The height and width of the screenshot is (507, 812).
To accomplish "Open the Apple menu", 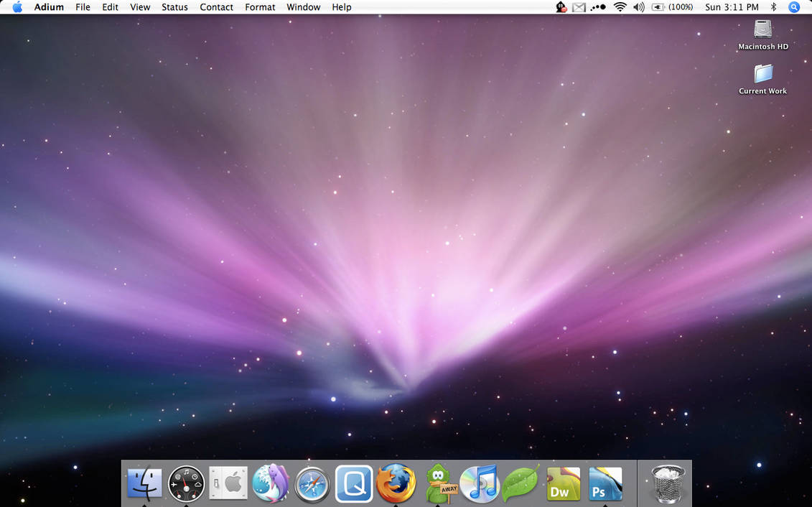I will pyautogui.click(x=18, y=7).
